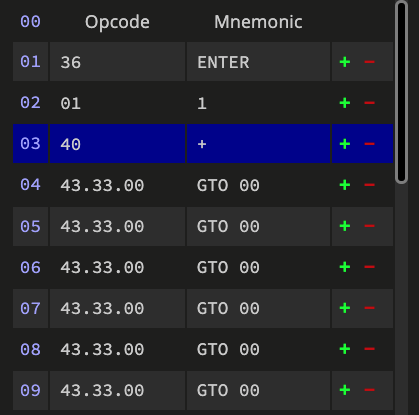
Task: Select opcode 43.33.00 in row 04
Action: (x=117, y=185)
